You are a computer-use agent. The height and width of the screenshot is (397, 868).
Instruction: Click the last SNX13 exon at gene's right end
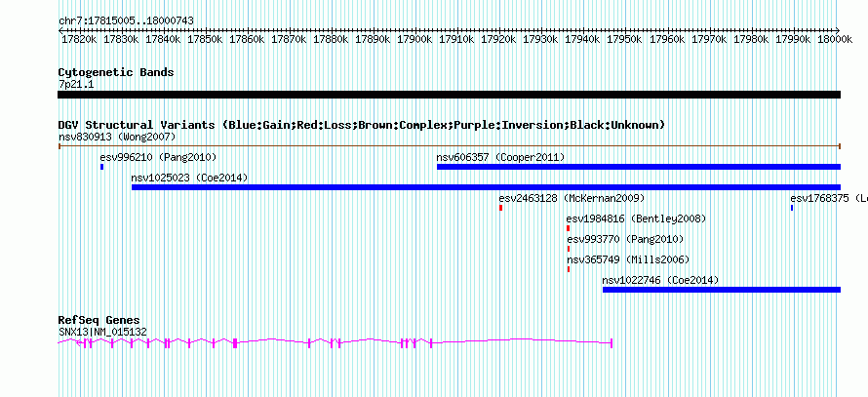coord(612,343)
